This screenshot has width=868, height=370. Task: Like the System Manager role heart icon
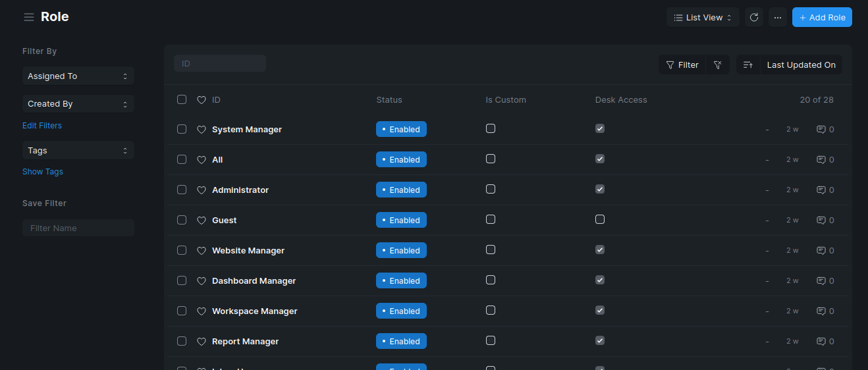click(202, 130)
